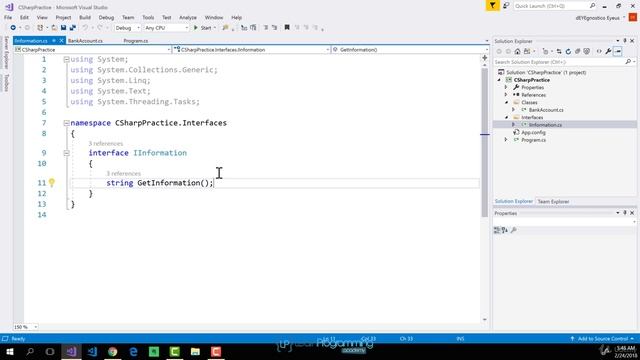Open the IInformation type navigation dropdown
This screenshot has width=640, height=360.
[x=251, y=50]
